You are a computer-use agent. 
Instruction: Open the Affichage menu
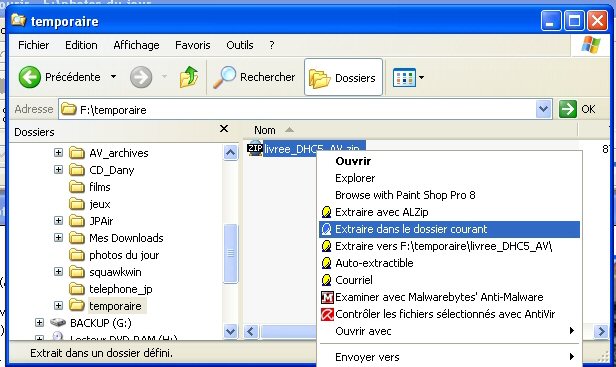point(136,45)
